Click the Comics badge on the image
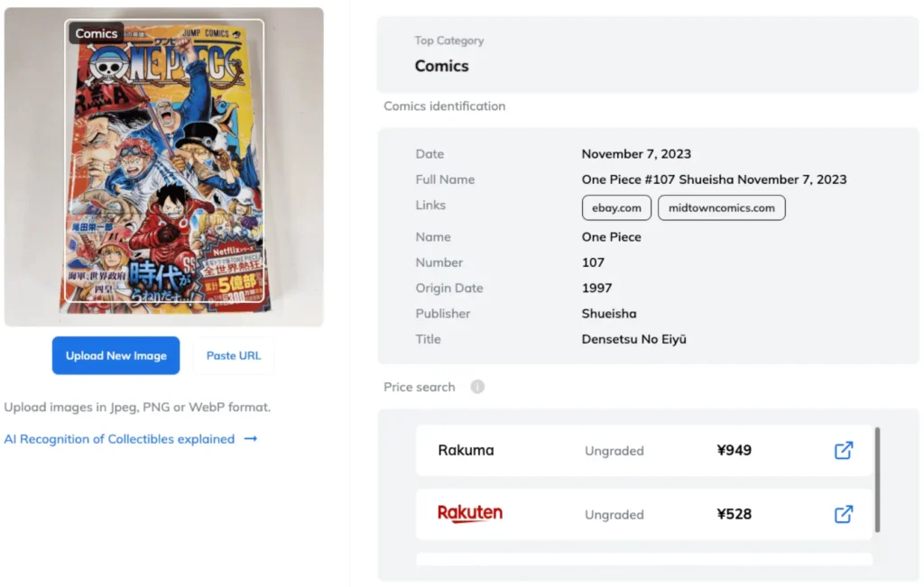 (x=96, y=33)
